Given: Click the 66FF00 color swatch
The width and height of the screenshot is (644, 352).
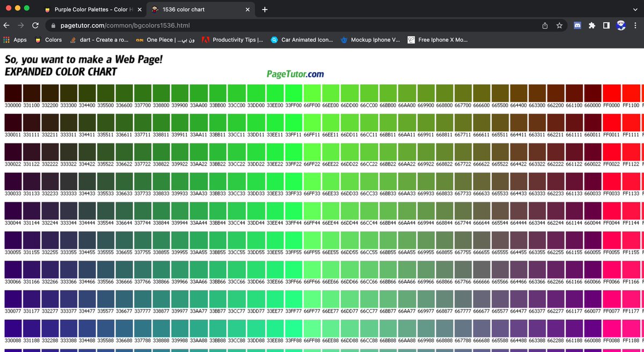Looking at the screenshot, I should pyautogui.click(x=312, y=93).
